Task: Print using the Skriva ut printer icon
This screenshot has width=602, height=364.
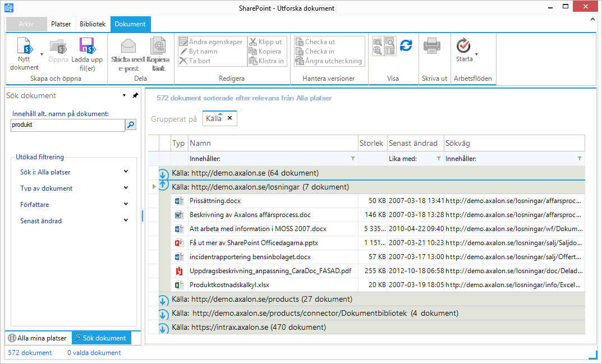Action: (432, 46)
